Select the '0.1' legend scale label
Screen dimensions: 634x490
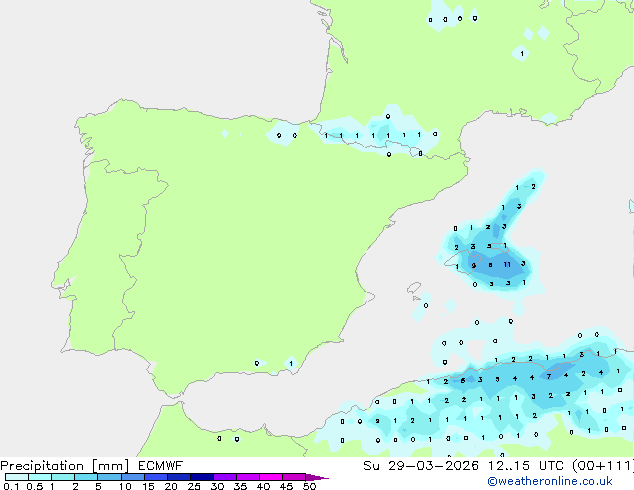pyautogui.click(x=11, y=486)
